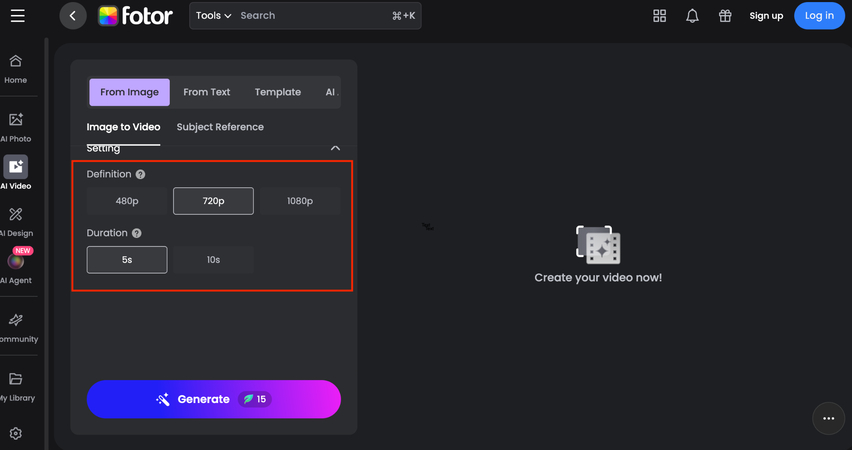Switch to the From Text tab

207,92
